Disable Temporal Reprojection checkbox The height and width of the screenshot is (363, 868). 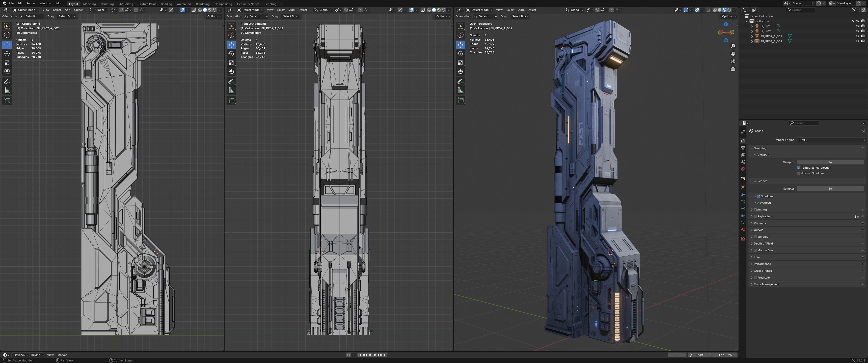[x=799, y=168]
